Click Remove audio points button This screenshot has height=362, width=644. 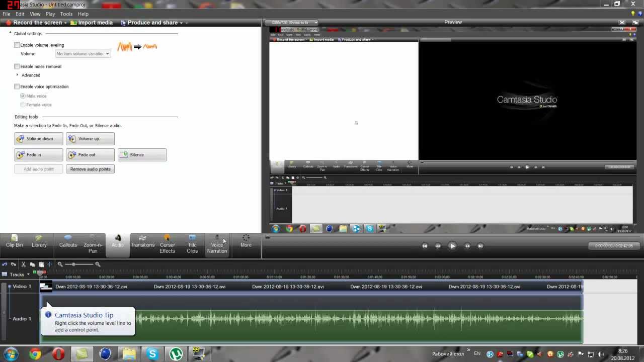(90, 169)
